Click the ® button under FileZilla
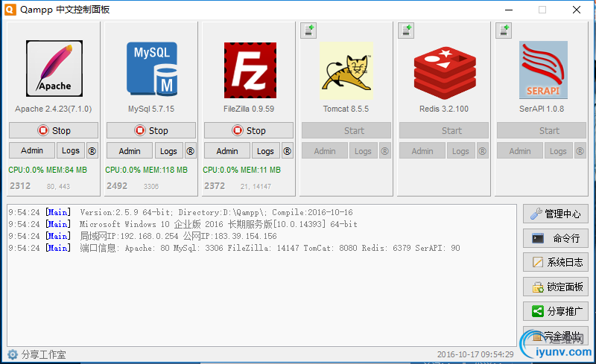This screenshot has height=364, width=596. (x=288, y=151)
